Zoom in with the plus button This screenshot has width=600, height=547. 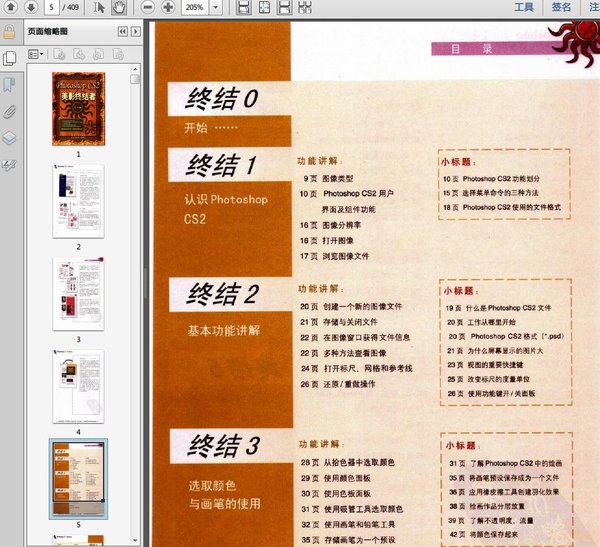tap(168, 7)
